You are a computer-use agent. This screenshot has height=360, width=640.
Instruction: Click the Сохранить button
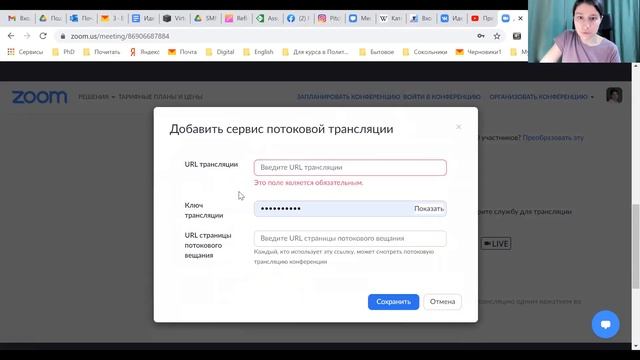tap(393, 302)
